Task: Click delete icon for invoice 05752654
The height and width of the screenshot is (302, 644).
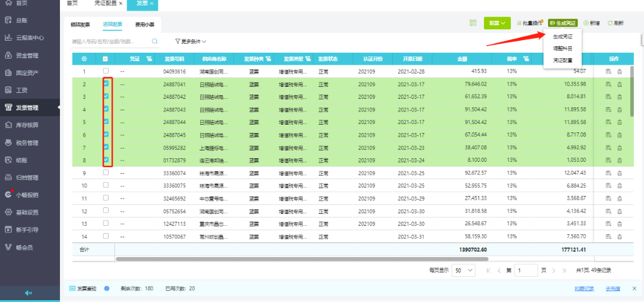Action: 619,212
